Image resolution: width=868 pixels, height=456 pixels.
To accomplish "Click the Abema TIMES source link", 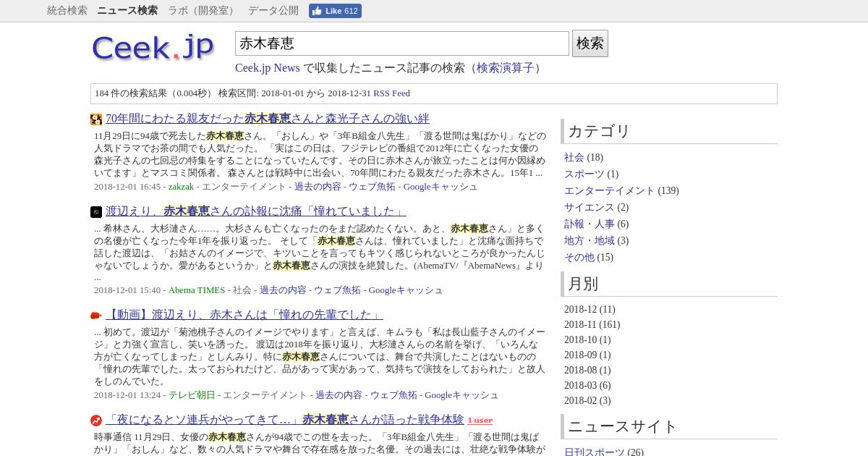I will coord(197,290).
